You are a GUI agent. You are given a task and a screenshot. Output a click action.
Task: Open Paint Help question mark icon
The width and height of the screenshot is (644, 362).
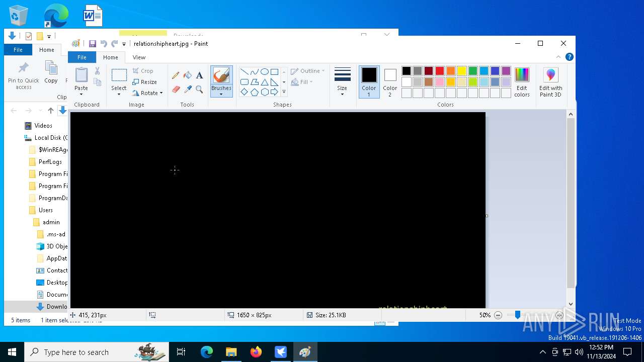pyautogui.click(x=569, y=57)
